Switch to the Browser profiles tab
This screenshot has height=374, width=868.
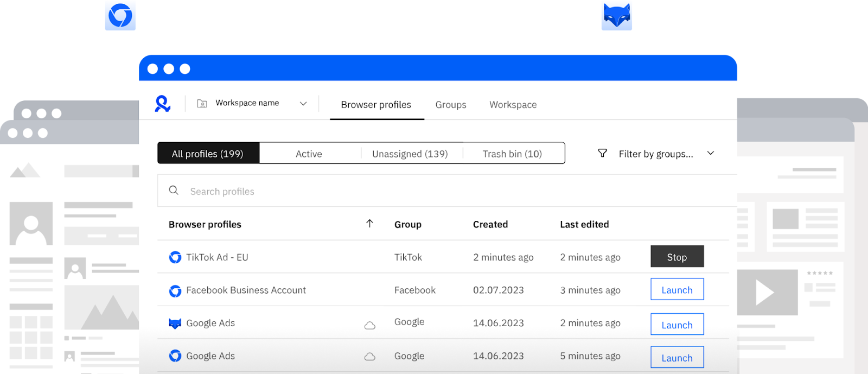tap(376, 105)
